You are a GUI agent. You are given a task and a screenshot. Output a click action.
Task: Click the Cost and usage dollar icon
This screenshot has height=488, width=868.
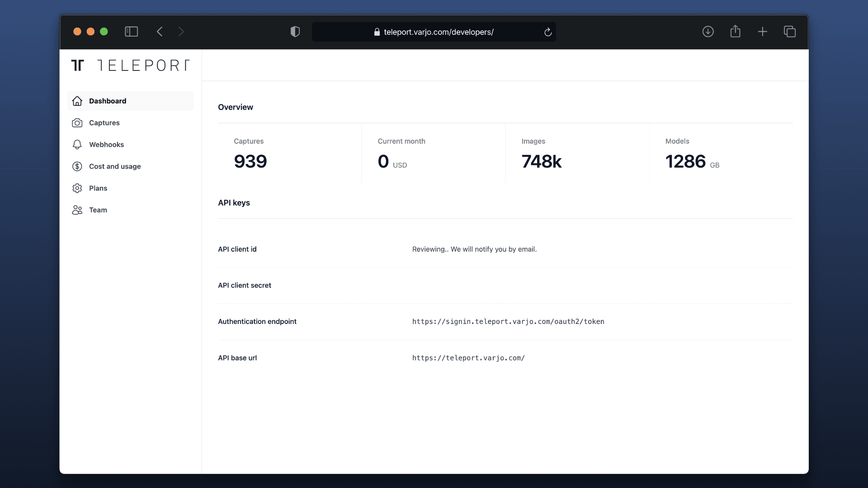pyautogui.click(x=77, y=166)
